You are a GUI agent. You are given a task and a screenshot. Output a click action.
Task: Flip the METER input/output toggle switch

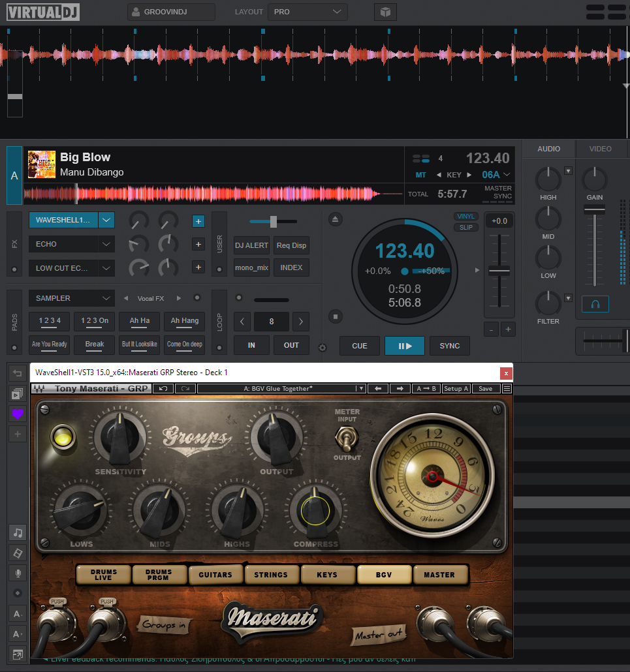coord(347,438)
